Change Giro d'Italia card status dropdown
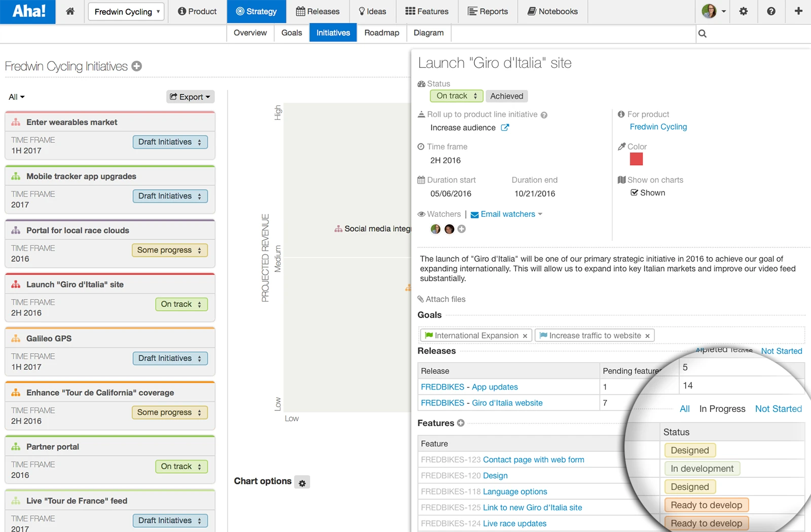811x532 pixels. [181, 304]
